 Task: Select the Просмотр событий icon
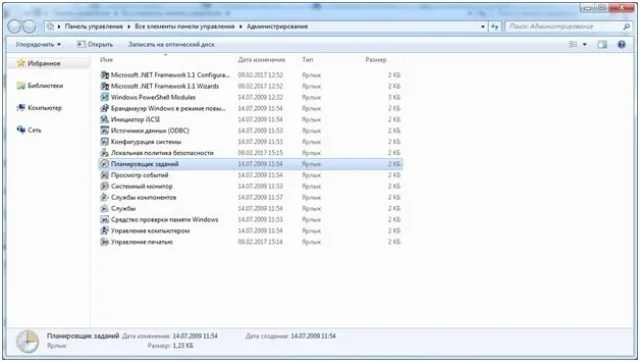(104, 175)
